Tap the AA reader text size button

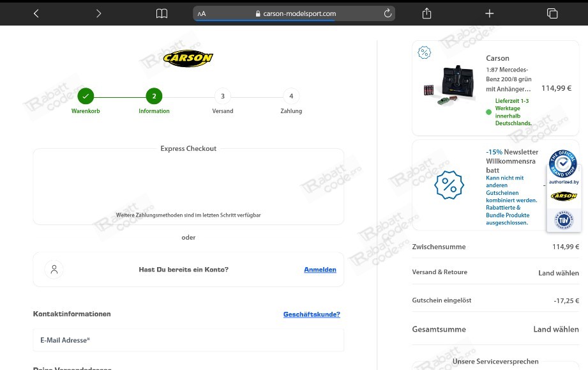(x=202, y=13)
